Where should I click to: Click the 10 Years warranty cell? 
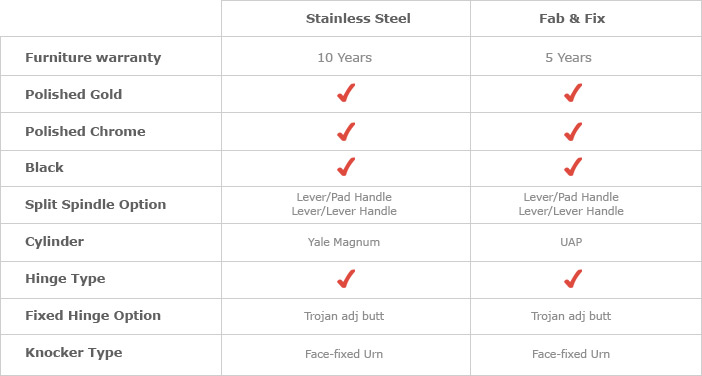tap(345, 58)
